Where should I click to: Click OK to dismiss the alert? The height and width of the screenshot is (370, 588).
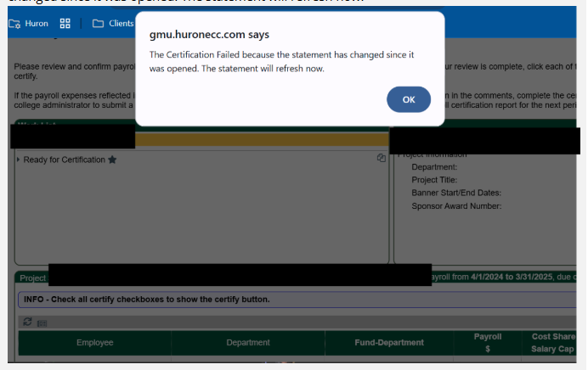point(409,99)
